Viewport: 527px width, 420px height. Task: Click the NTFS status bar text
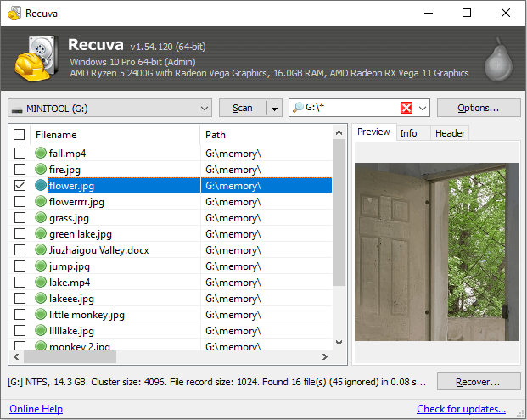click(216, 382)
